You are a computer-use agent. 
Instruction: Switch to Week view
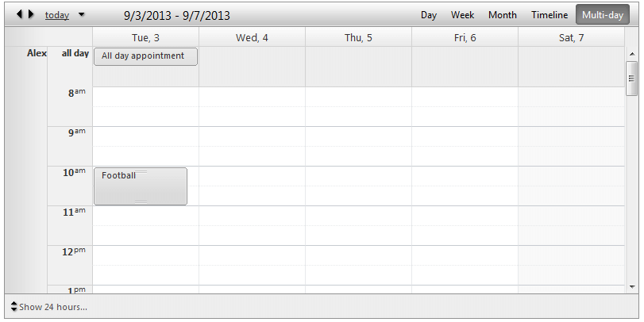(462, 15)
